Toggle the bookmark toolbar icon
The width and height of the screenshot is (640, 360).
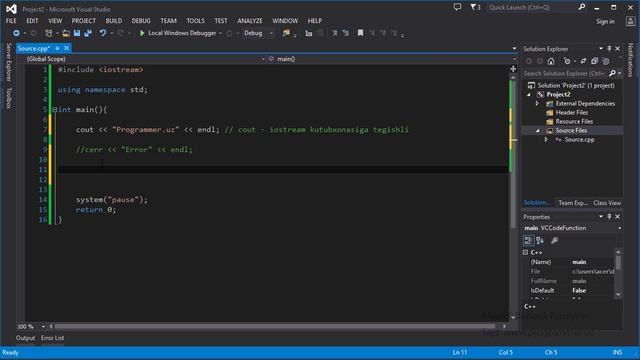(x=360, y=33)
